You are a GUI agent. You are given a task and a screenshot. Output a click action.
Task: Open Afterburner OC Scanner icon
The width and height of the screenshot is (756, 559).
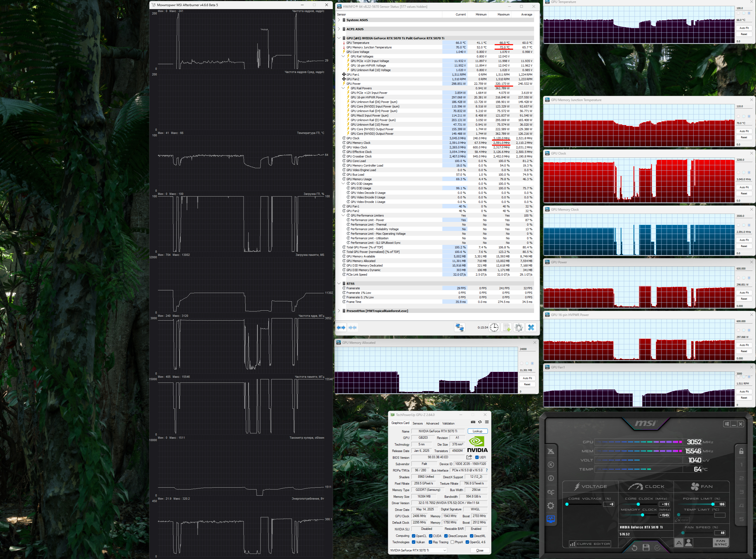point(551,492)
